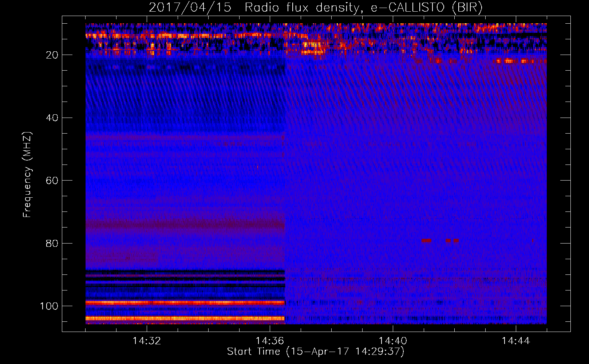589x364 pixels.
Task: Click the 60 frequency tick label
Action: [x=52, y=181]
